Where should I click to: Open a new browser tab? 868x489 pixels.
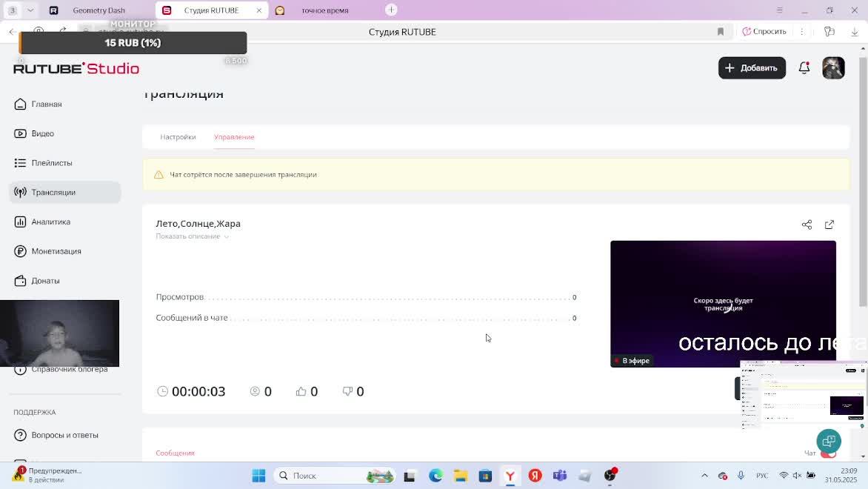click(391, 10)
